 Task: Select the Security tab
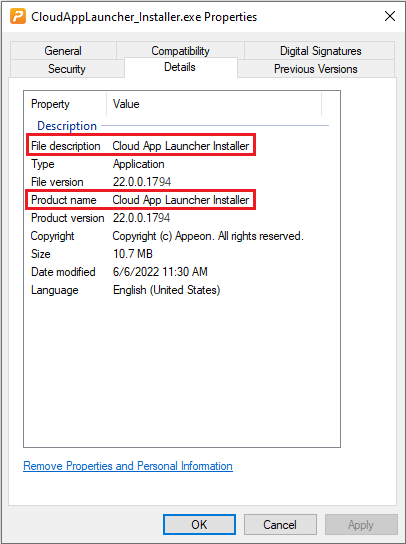(x=67, y=69)
